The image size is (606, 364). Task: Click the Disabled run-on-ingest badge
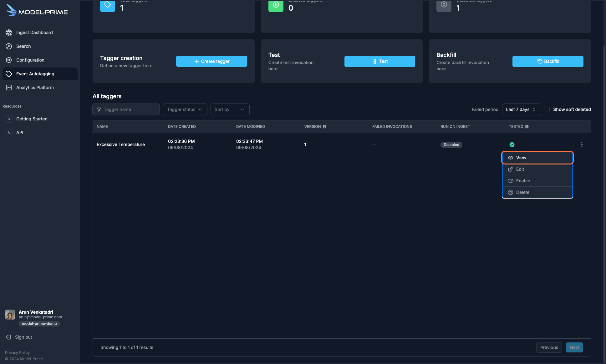451,144
